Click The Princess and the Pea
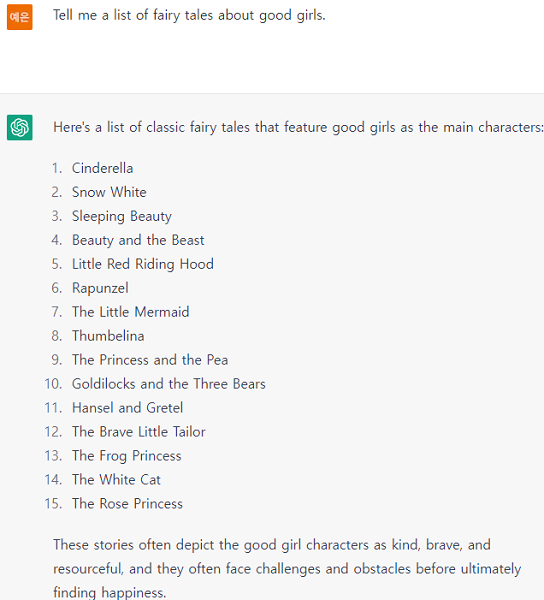This screenshot has width=544, height=600. pos(150,360)
